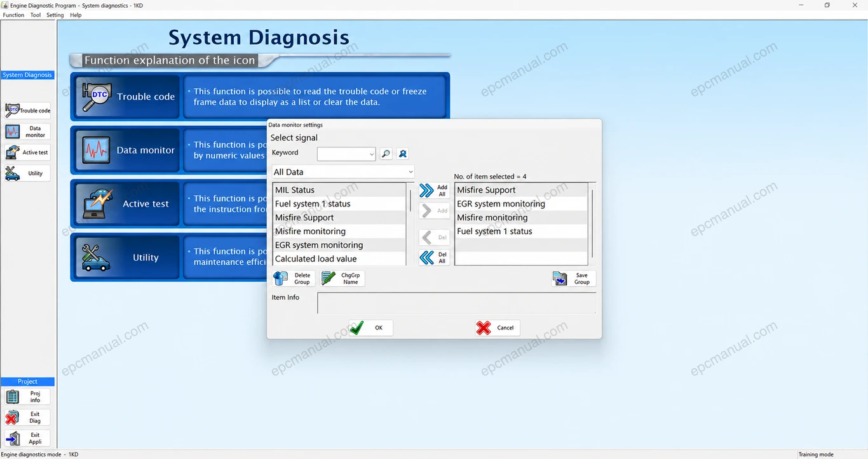Click the keyword search magnifier icon
Screen dimensions: 868x459
[386, 154]
